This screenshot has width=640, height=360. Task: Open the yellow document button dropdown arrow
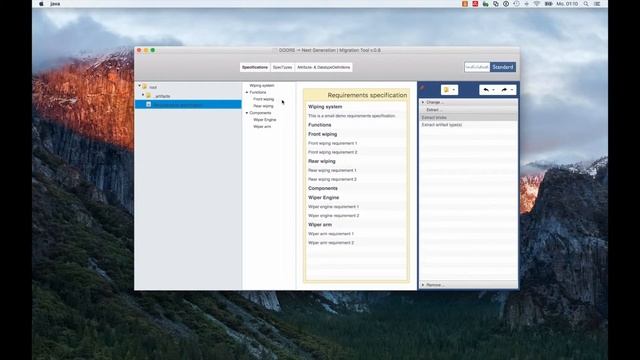tap(454, 90)
